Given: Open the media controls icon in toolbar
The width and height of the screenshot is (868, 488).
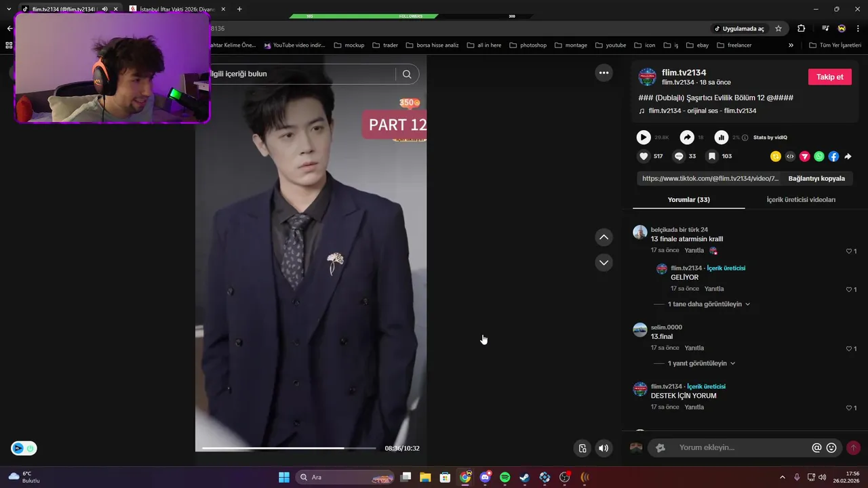Looking at the screenshot, I should [x=825, y=28].
